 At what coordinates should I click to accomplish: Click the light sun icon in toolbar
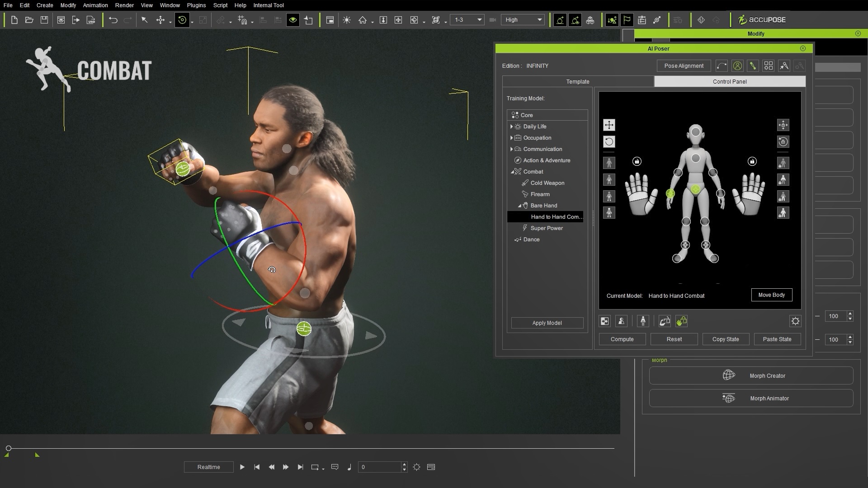click(347, 20)
